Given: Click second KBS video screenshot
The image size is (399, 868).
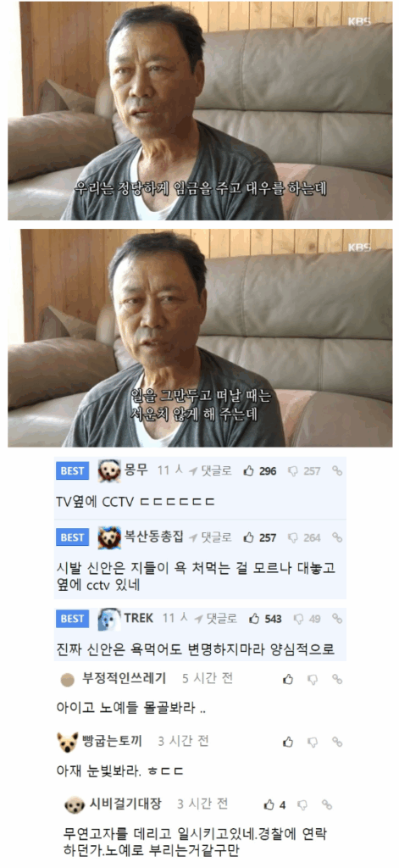Looking at the screenshot, I should (x=200, y=337).
